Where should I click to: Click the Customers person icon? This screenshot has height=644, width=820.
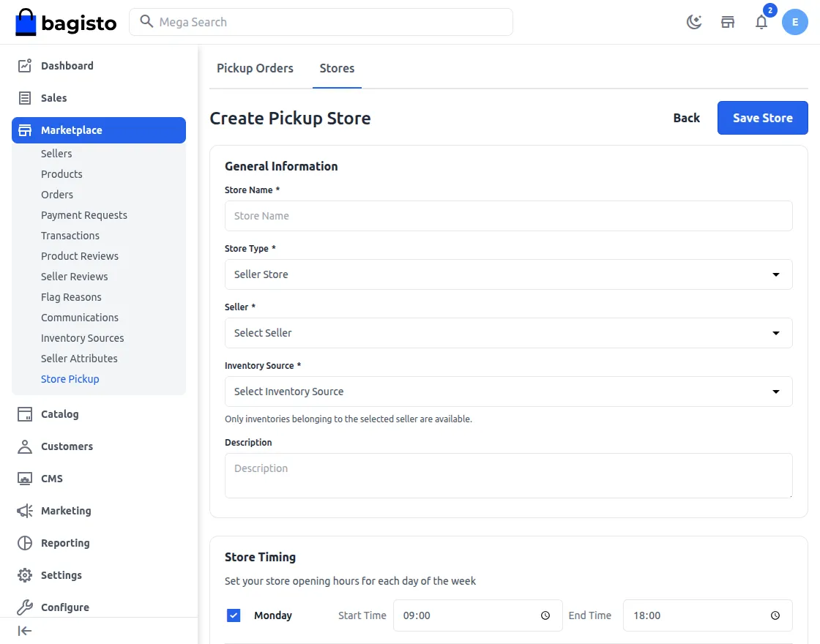(x=25, y=446)
